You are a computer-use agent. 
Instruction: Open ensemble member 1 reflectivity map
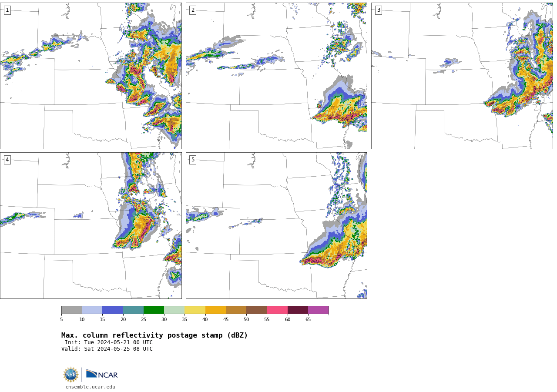pyautogui.click(x=91, y=76)
